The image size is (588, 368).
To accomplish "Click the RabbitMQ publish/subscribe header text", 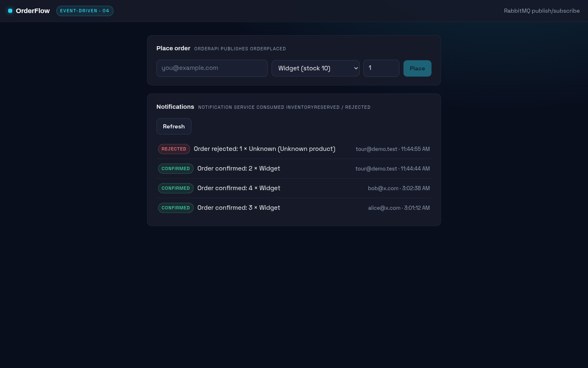I will [542, 11].
